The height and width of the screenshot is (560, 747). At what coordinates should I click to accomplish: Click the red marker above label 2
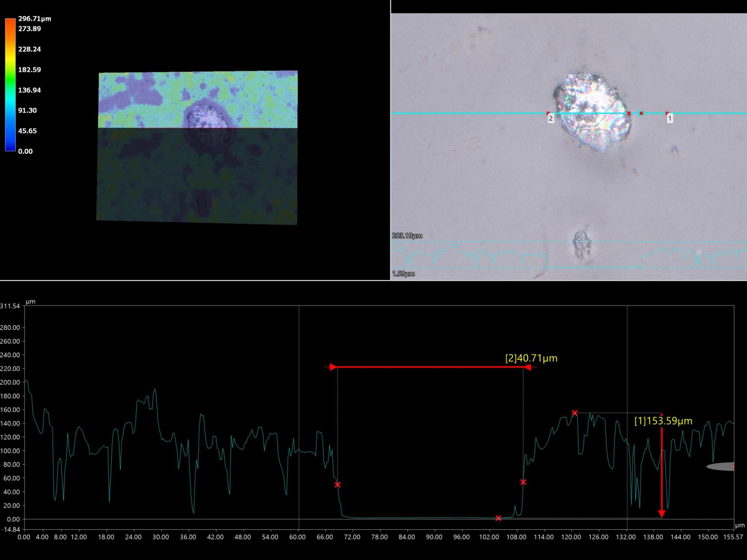pos(548,113)
